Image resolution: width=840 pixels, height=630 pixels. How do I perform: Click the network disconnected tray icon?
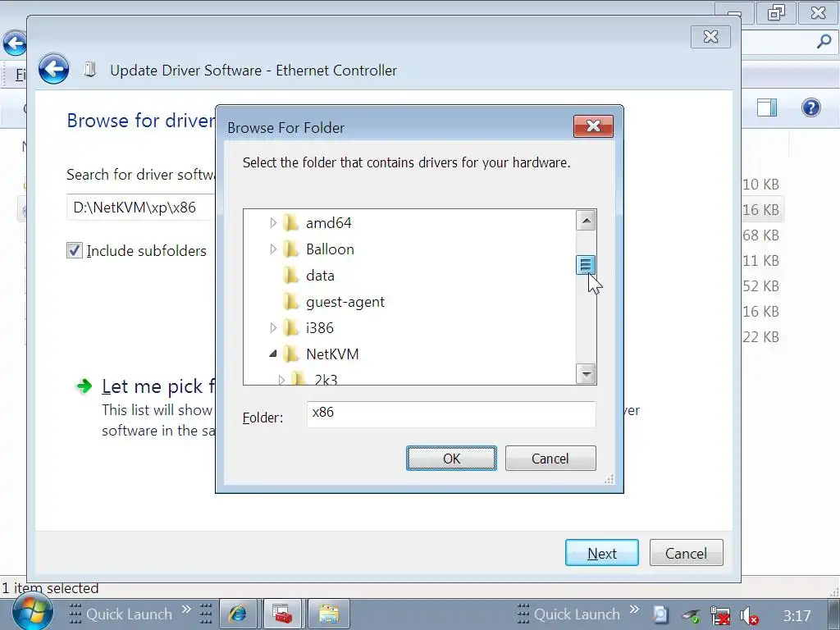719,616
